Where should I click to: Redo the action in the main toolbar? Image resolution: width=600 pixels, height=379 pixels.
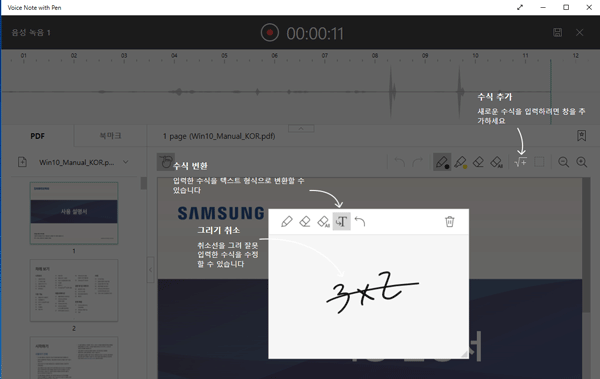[x=417, y=162]
